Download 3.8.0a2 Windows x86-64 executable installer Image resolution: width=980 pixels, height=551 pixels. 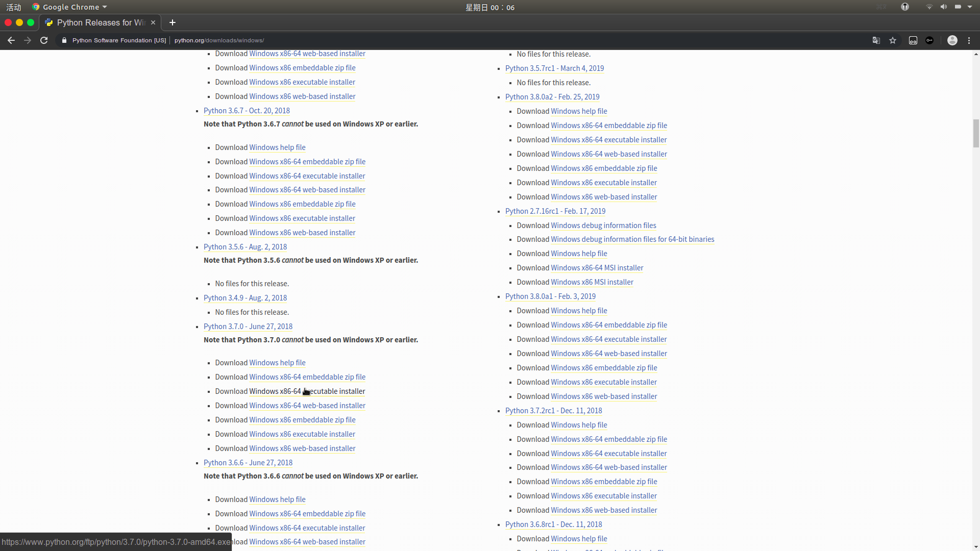609,140
